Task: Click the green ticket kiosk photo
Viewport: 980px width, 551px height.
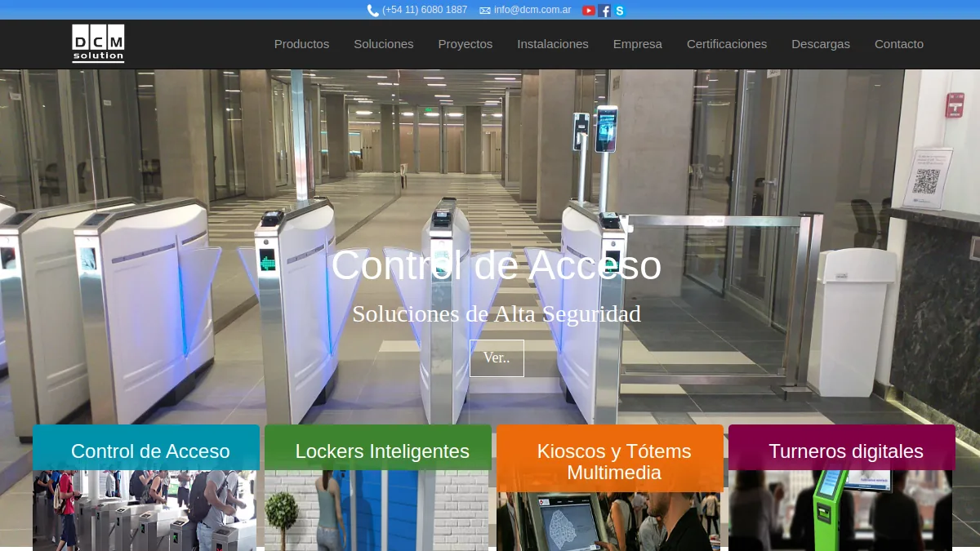Action: pos(840,510)
